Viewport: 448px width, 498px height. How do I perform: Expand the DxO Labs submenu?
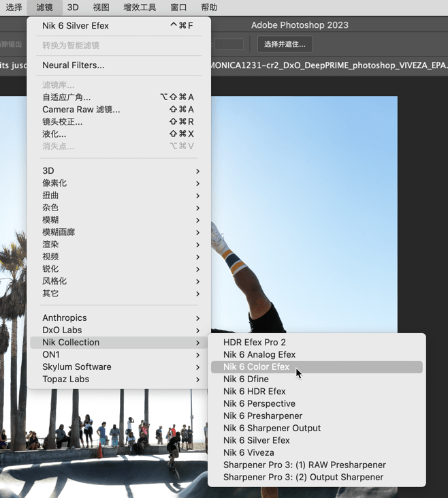pyautogui.click(x=118, y=330)
